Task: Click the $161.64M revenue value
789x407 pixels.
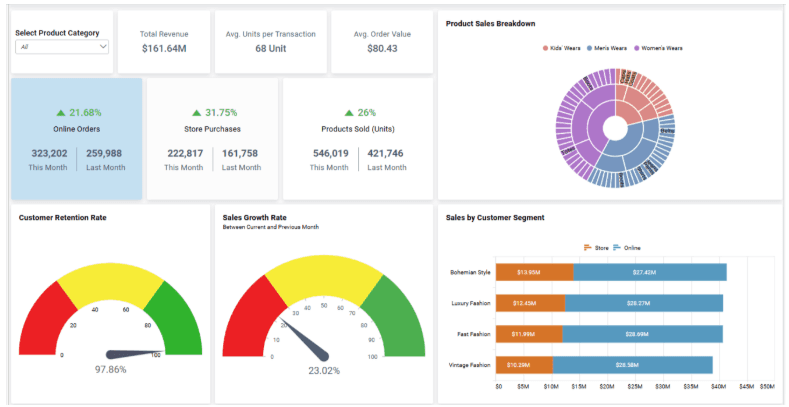Action: 164,49
